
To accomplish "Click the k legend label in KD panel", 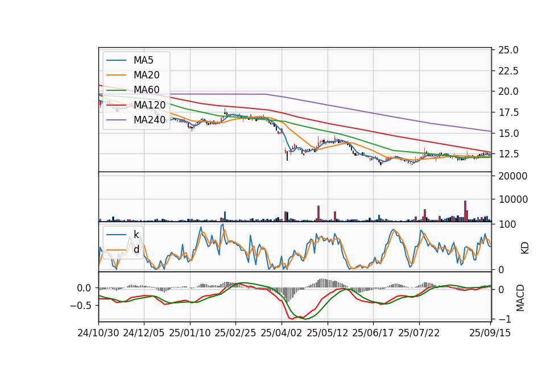I will [136, 235].
